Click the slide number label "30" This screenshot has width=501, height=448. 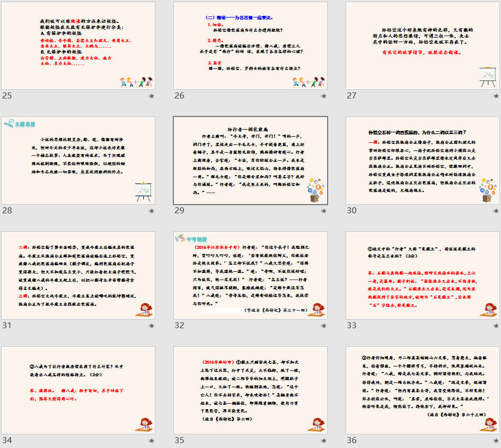(352, 211)
